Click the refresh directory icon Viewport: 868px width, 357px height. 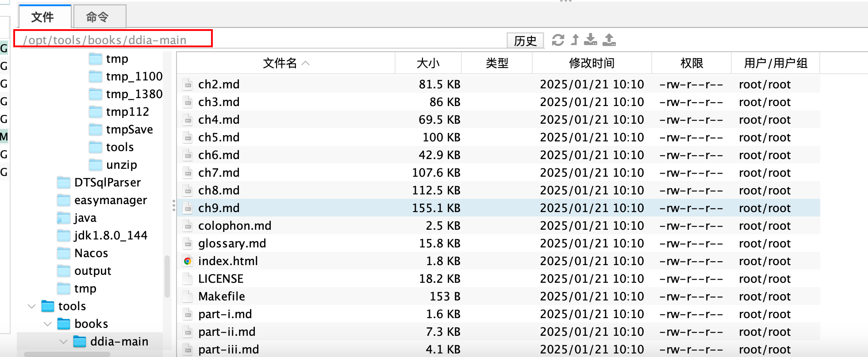pyautogui.click(x=558, y=40)
